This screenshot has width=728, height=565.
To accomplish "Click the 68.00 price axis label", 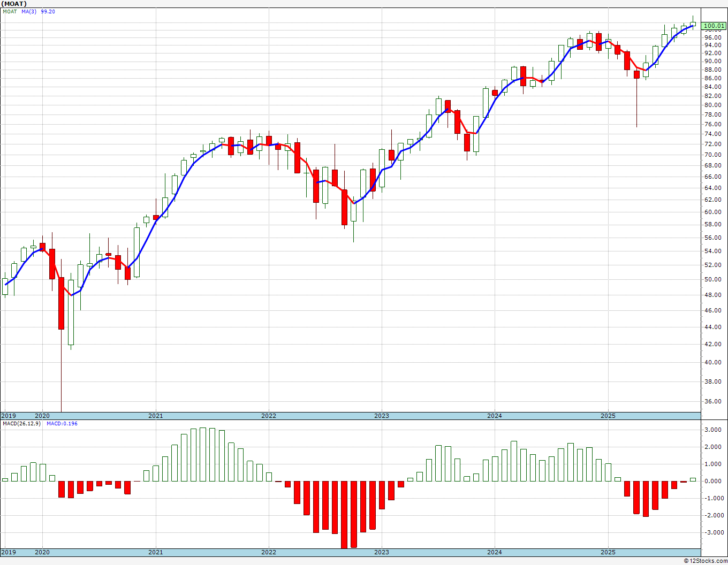I will [x=712, y=166].
